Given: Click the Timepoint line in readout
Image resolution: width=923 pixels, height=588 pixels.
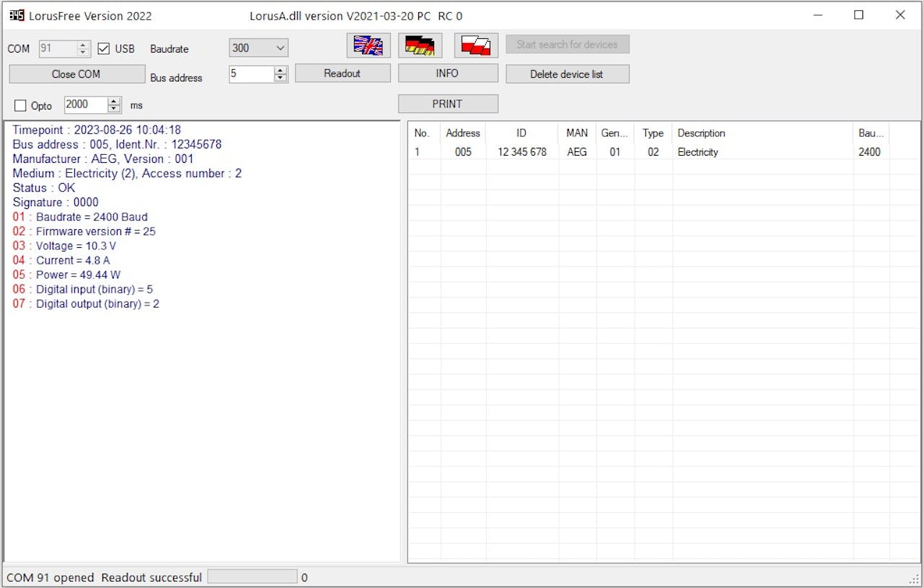Looking at the screenshot, I should click(x=97, y=130).
